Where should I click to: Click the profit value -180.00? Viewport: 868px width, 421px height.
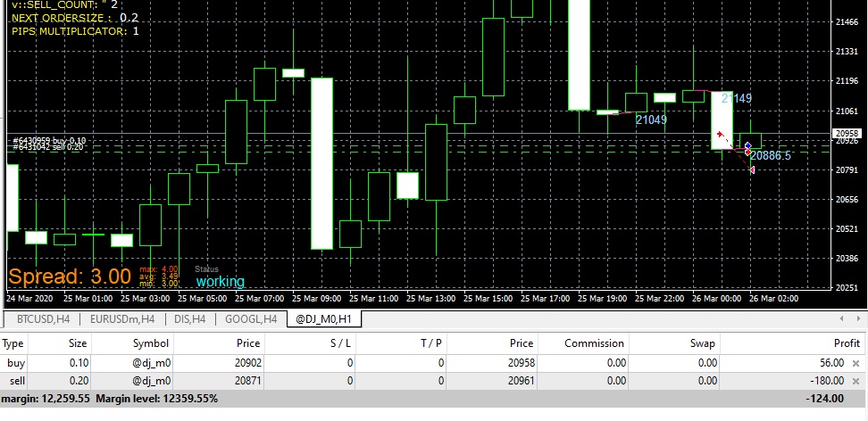click(827, 381)
